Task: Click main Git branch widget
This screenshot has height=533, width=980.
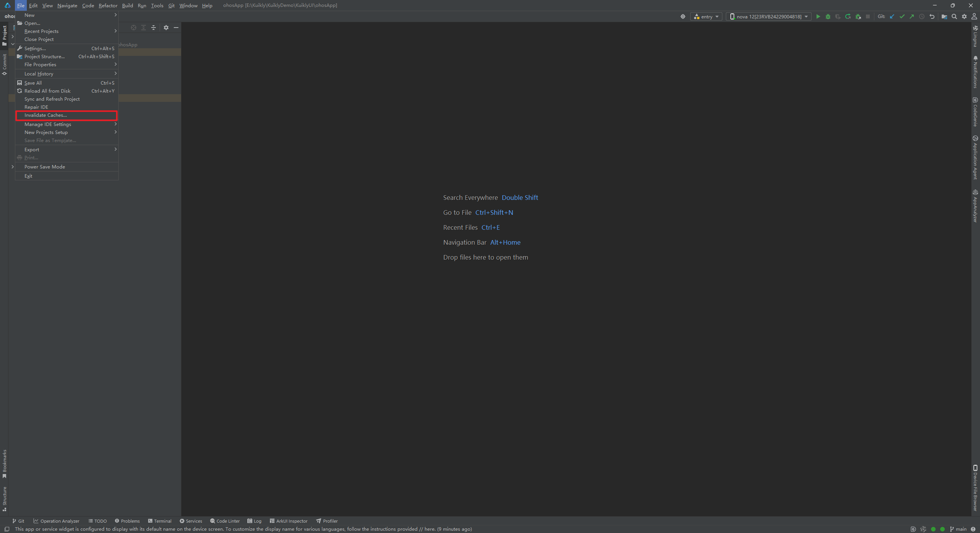Action: point(958,529)
